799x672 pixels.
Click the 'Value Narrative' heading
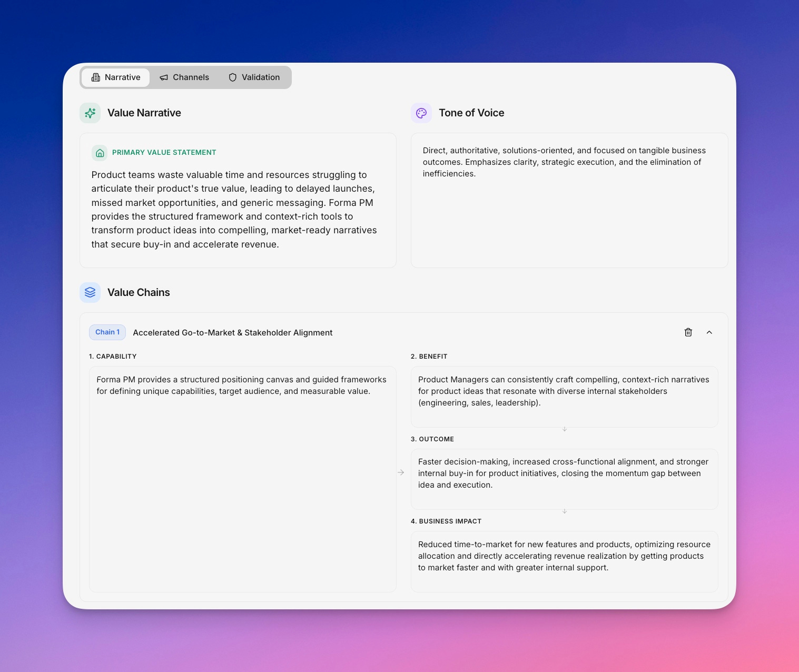[x=144, y=113]
